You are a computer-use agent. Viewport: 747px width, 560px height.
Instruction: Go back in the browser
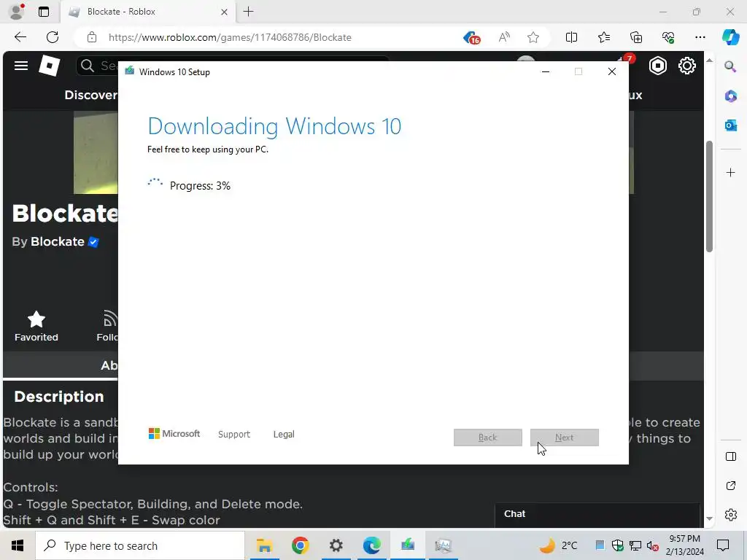click(x=20, y=37)
